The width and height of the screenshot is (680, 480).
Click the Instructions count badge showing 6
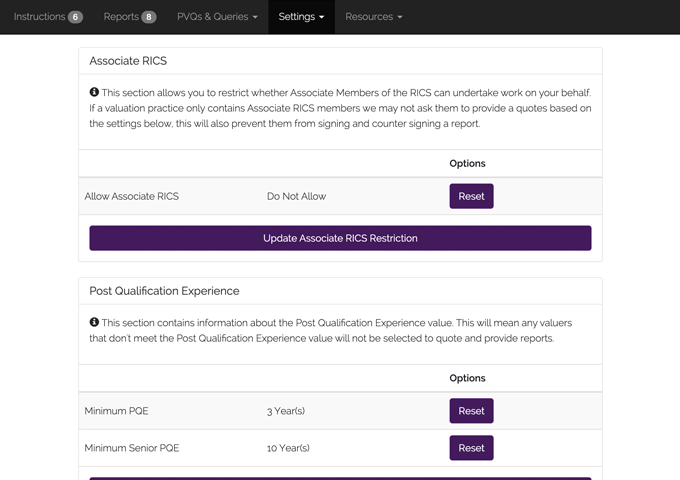point(76,17)
